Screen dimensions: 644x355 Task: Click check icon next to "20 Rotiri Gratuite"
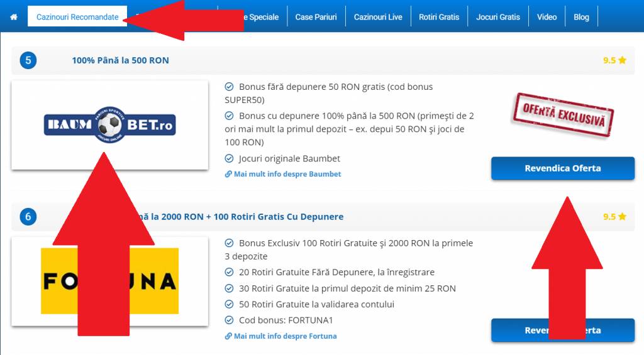click(229, 272)
